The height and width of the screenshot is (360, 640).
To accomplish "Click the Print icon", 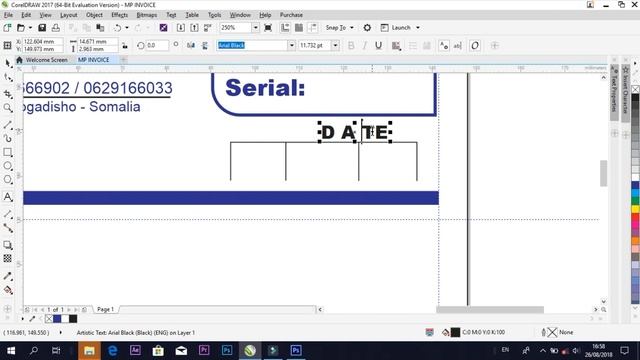I will (x=56, y=28).
